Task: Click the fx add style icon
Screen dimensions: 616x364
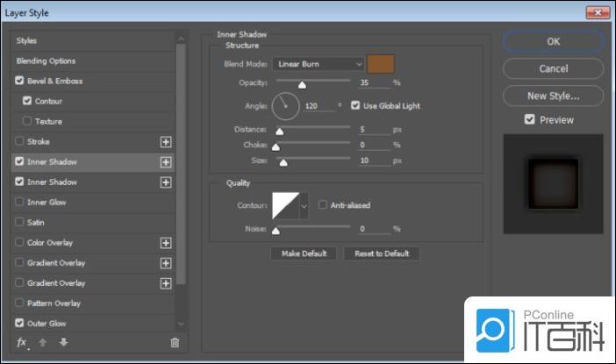Action: click(x=23, y=343)
